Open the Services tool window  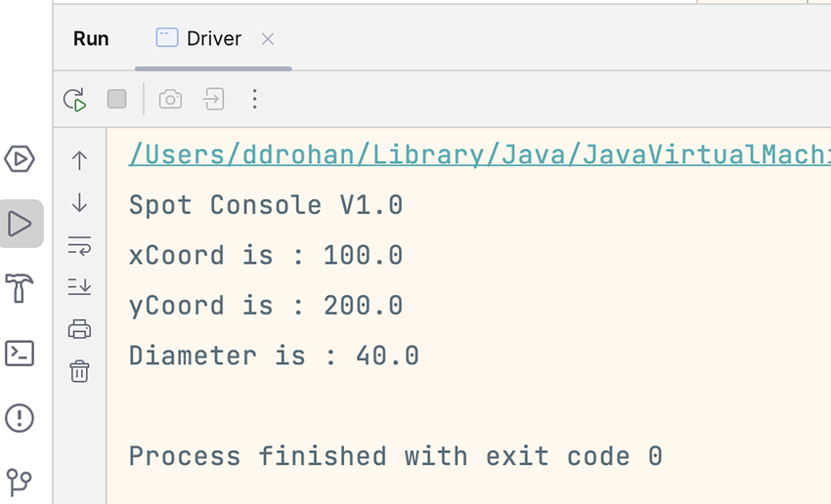pos(20,158)
